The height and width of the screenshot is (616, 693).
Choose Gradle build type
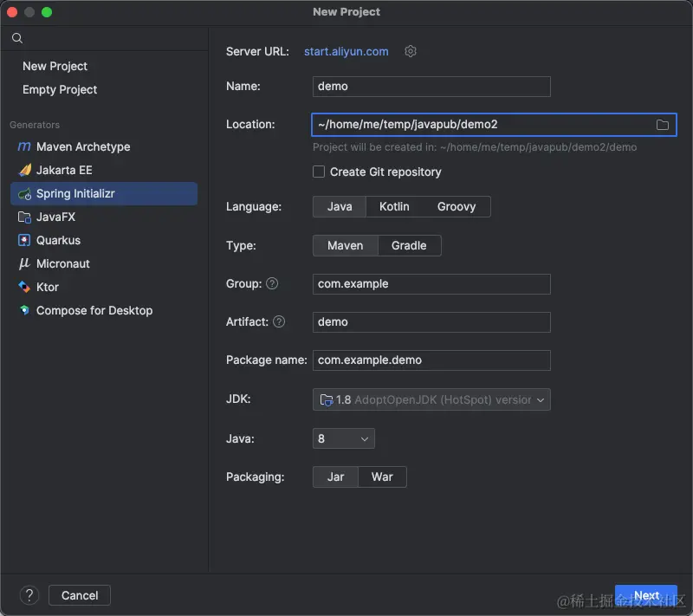point(409,246)
